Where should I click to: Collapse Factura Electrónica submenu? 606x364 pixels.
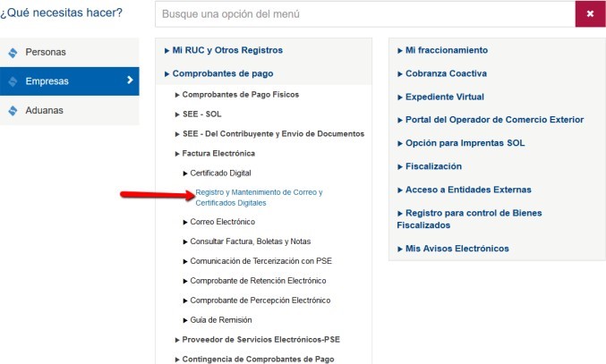[215, 154]
